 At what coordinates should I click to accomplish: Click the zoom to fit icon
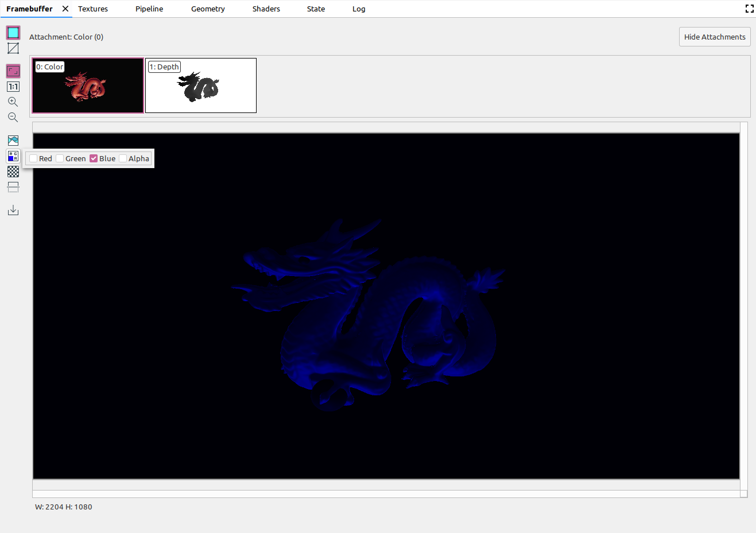(x=13, y=71)
